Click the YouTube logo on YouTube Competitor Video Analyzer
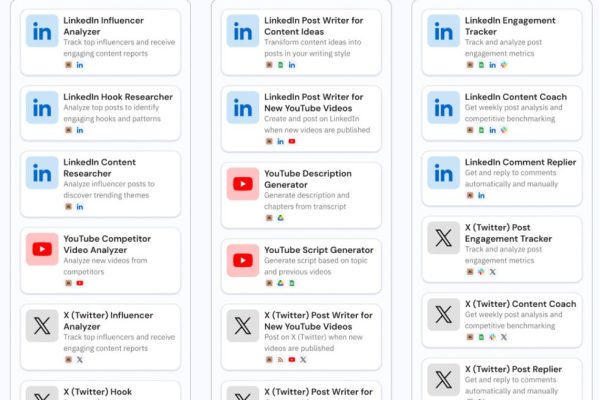 pos(42,249)
